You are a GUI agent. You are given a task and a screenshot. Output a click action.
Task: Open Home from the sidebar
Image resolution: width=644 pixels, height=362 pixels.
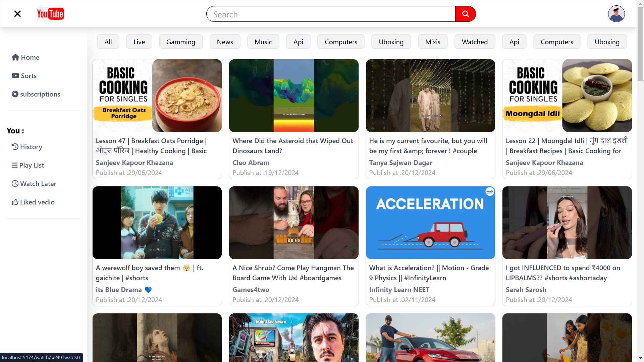tap(25, 57)
